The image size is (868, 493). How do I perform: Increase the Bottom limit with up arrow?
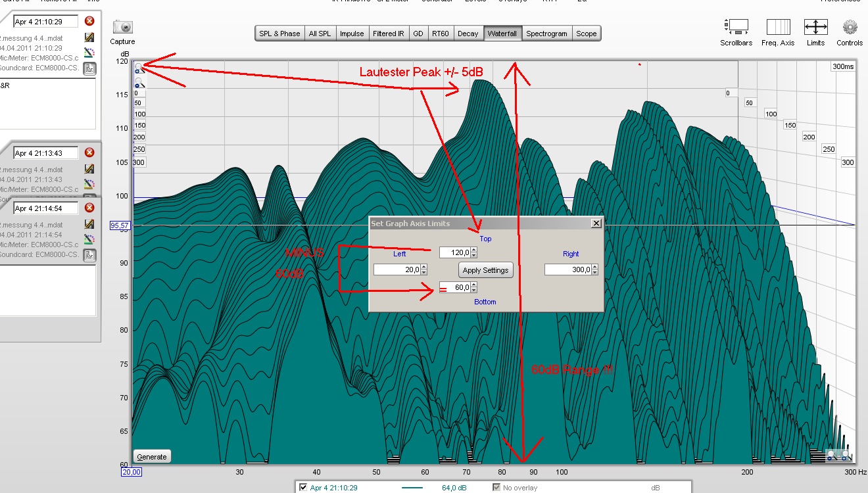point(473,285)
